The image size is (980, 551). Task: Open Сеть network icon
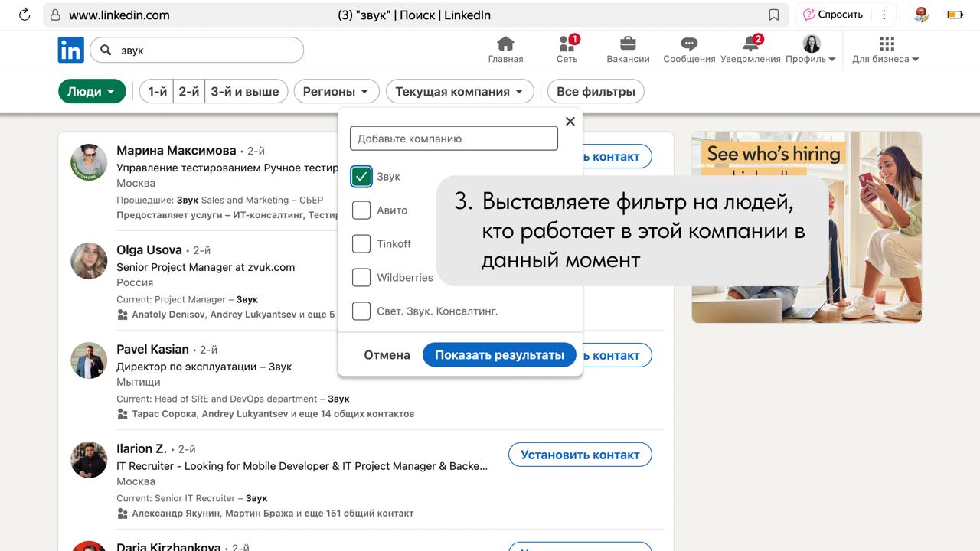pyautogui.click(x=567, y=44)
